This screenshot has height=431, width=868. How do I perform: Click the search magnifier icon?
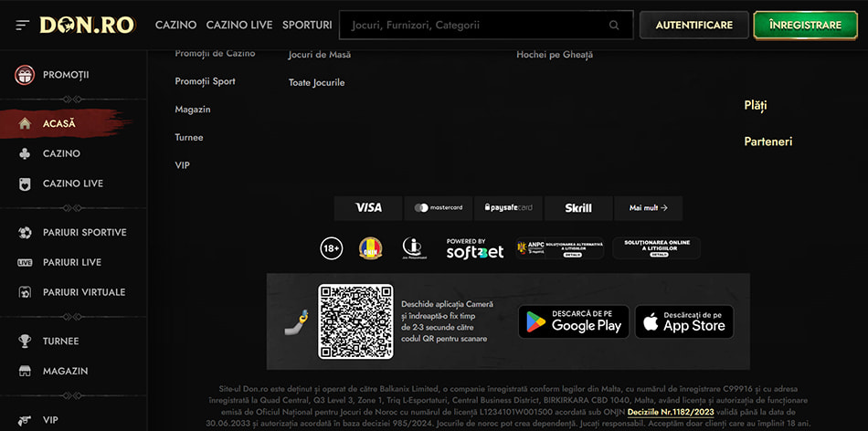[x=616, y=26]
